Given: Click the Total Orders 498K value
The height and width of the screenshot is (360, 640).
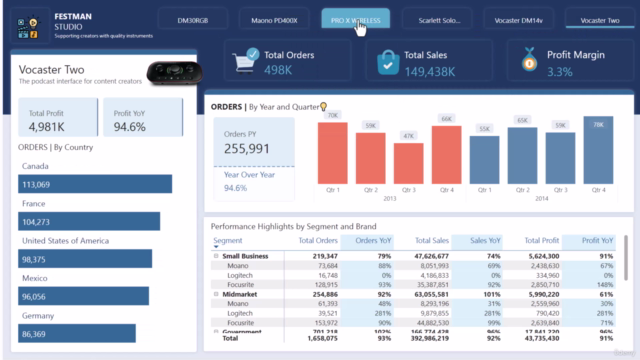Looking at the screenshot, I should tap(278, 70).
